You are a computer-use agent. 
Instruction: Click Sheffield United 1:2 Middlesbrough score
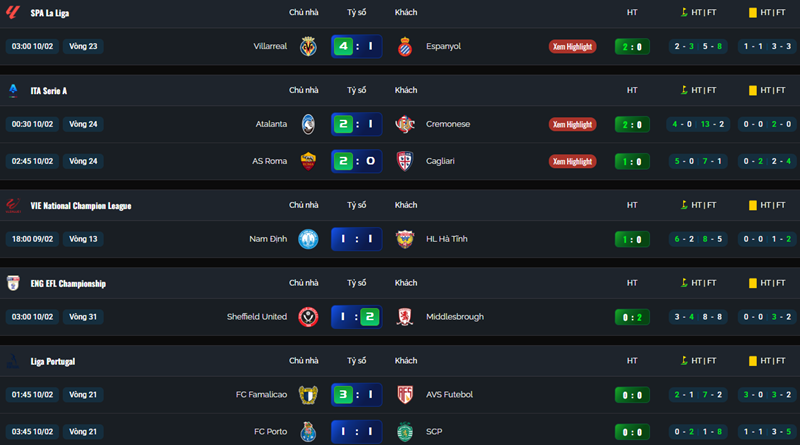[356, 316]
